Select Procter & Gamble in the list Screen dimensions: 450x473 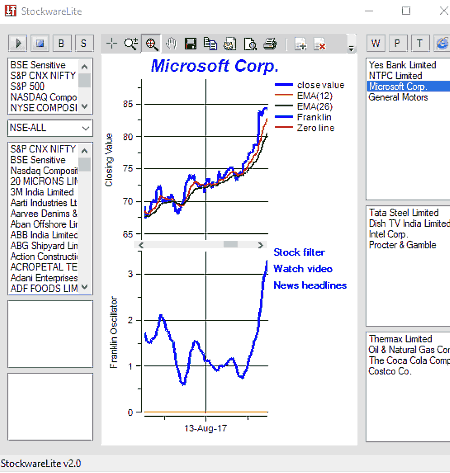click(403, 245)
